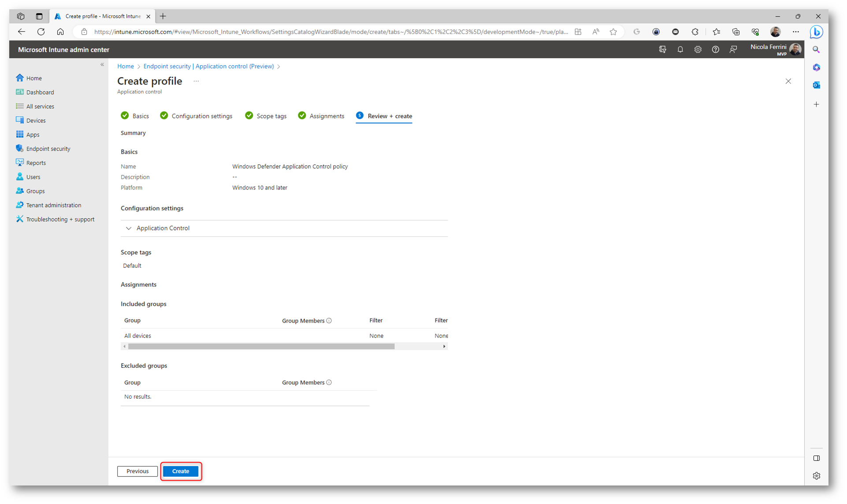The image size is (847, 504).
Task: Open the Help question mark icon
Action: pos(715,50)
